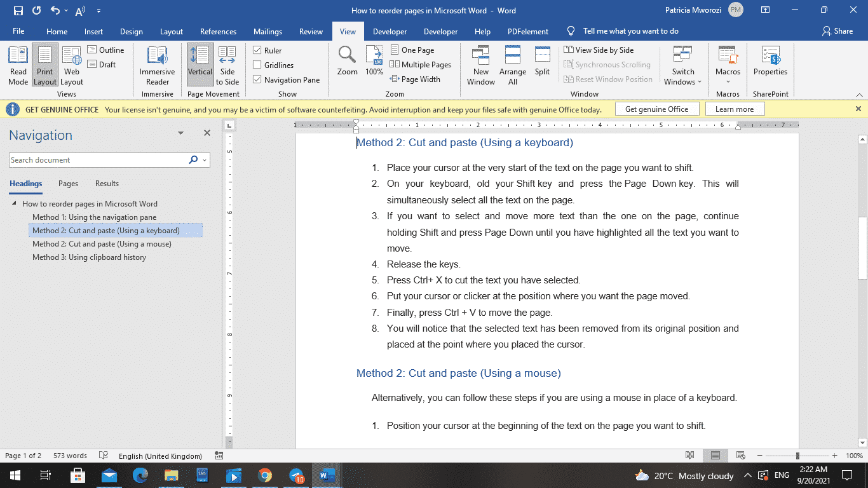The height and width of the screenshot is (488, 868).
Task: Expand Switch Windows dropdown
Action: 700,82
